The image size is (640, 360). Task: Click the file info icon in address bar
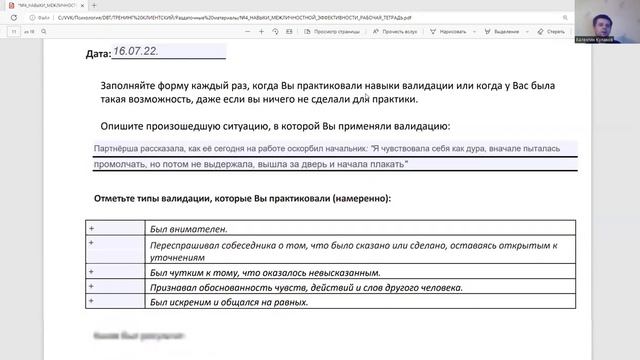tap(32, 18)
